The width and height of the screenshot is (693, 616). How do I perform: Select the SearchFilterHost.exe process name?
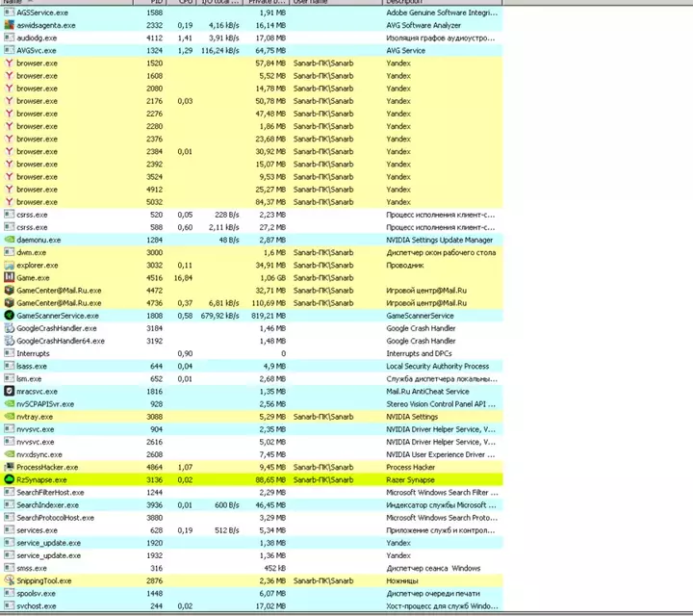pyautogui.click(x=50, y=492)
